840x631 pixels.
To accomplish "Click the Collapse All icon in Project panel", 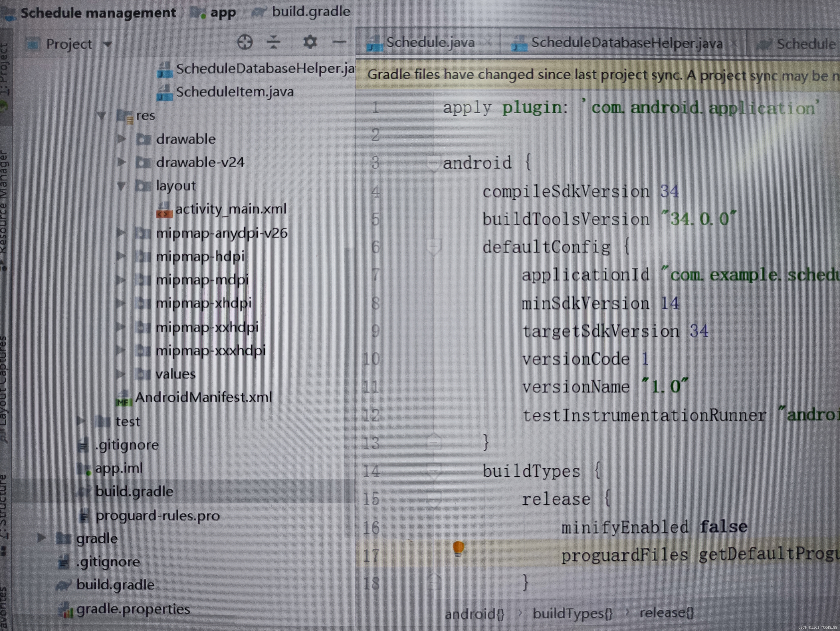I will (273, 42).
